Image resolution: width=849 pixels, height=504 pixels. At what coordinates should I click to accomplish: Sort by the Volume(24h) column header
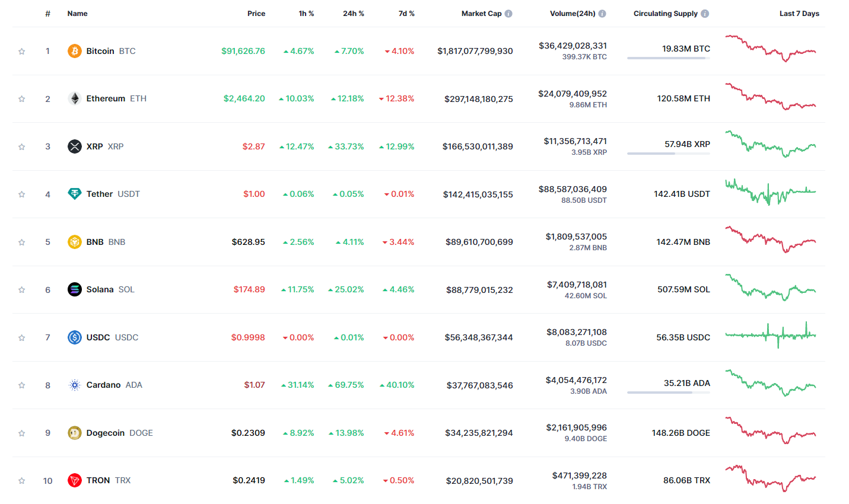point(573,14)
